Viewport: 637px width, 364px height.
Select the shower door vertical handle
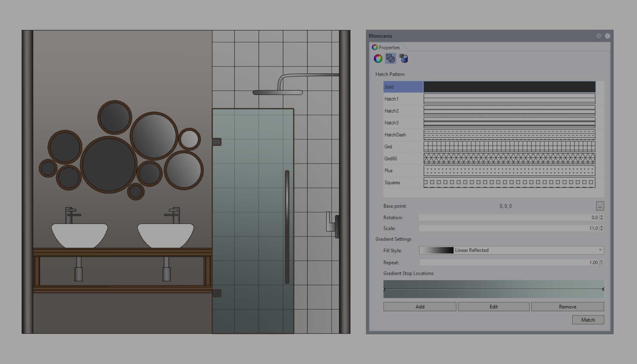[287, 227]
